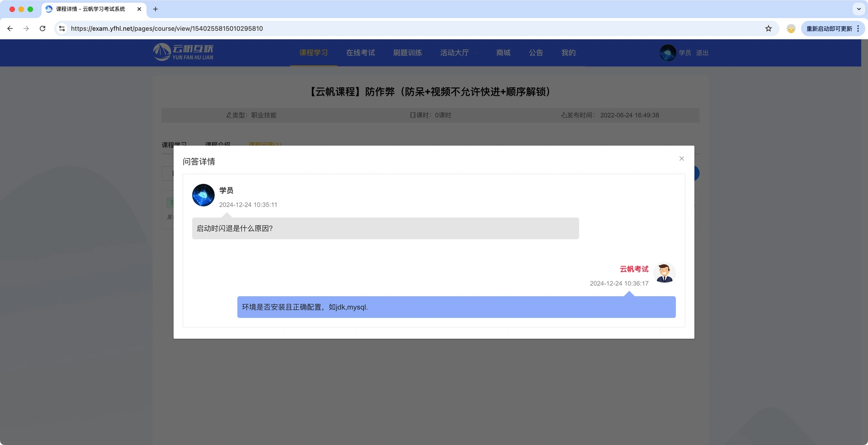The height and width of the screenshot is (445, 868).
Task: Click the blue reply bubble about jdk,mysql
Action: 456,307
